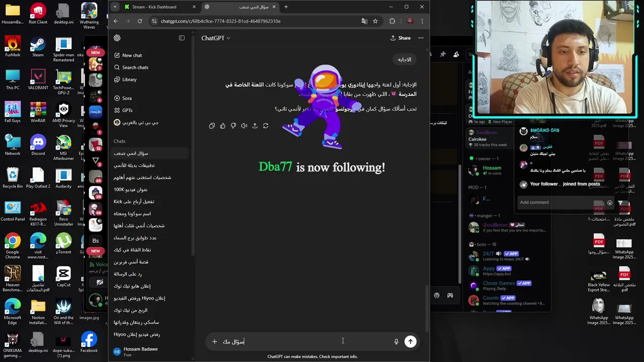The width and height of the screenshot is (644, 362).
Task: Bookmark this page with the star
Action: coord(375,21)
